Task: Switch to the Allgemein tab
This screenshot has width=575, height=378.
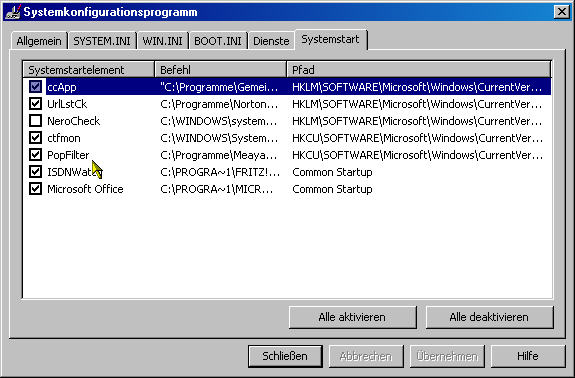Action: coord(39,41)
